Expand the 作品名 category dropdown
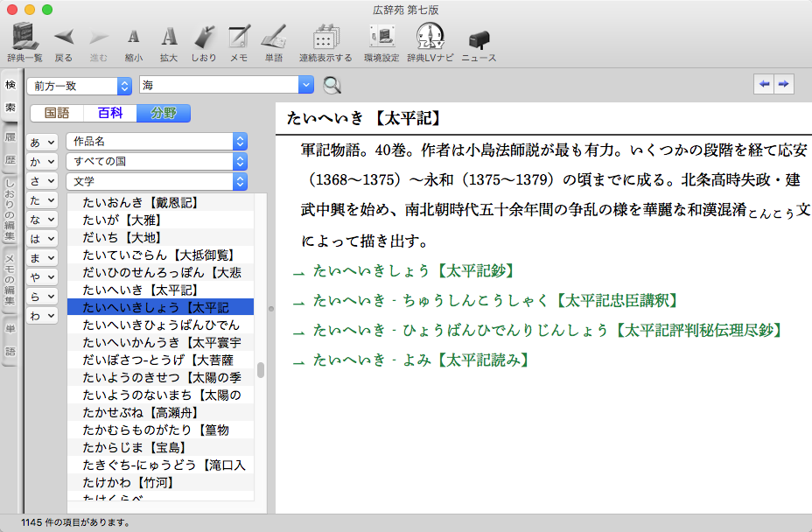 pos(157,141)
